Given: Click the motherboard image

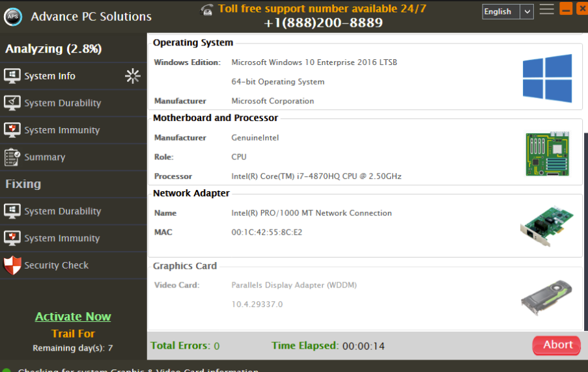Looking at the screenshot, I should point(548,153).
